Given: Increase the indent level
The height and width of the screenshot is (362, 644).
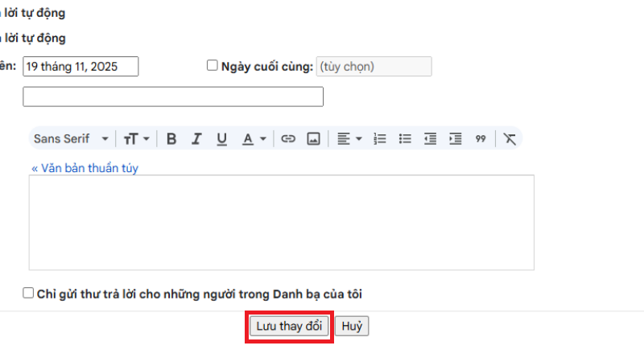Looking at the screenshot, I should 456,138.
